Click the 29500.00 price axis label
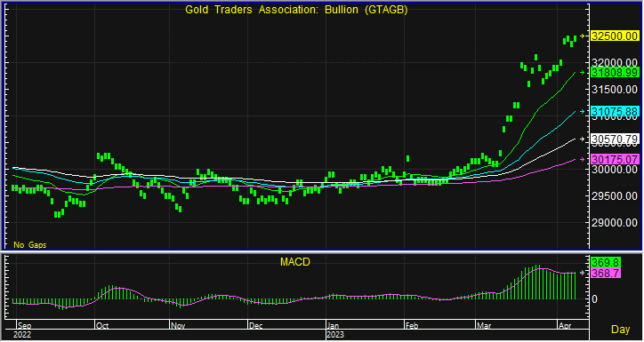The height and width of the screenshot is (342, 644). (615, 196)
